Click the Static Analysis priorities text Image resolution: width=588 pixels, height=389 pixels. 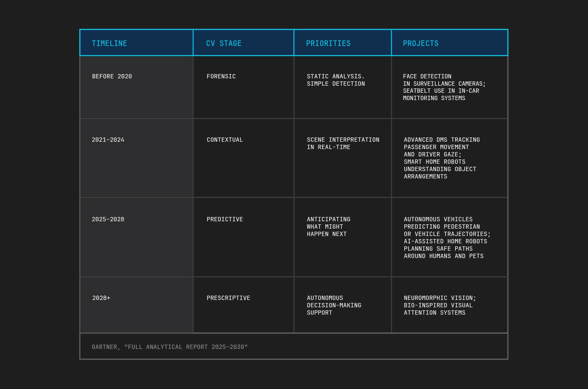336,80
